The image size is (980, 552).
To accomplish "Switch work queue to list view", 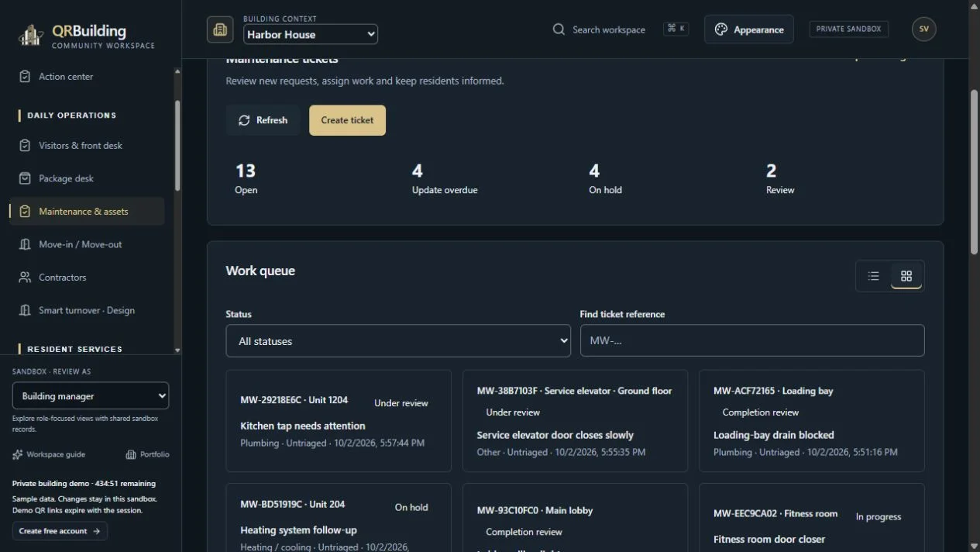I will [874, 276].
